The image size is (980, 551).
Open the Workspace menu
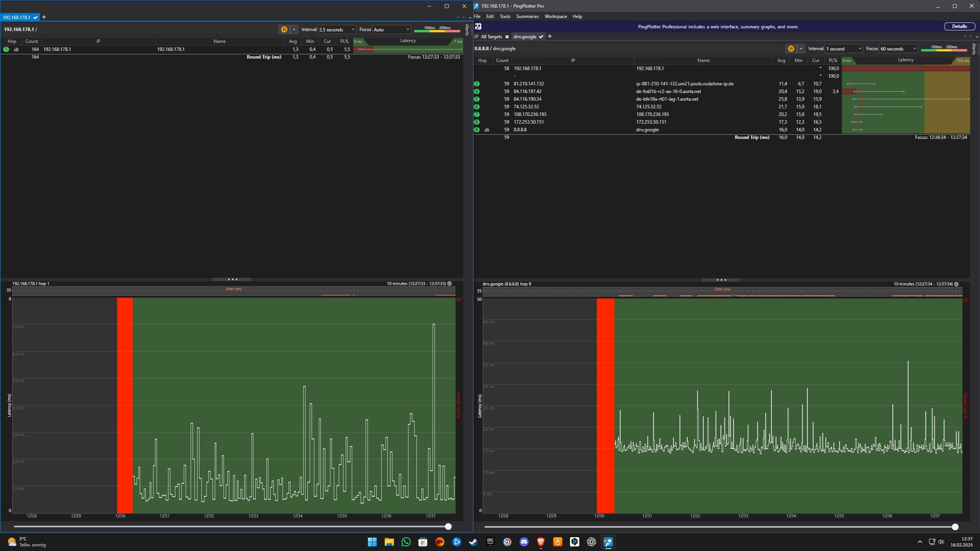pyautogui.click(x=555, y=16)
